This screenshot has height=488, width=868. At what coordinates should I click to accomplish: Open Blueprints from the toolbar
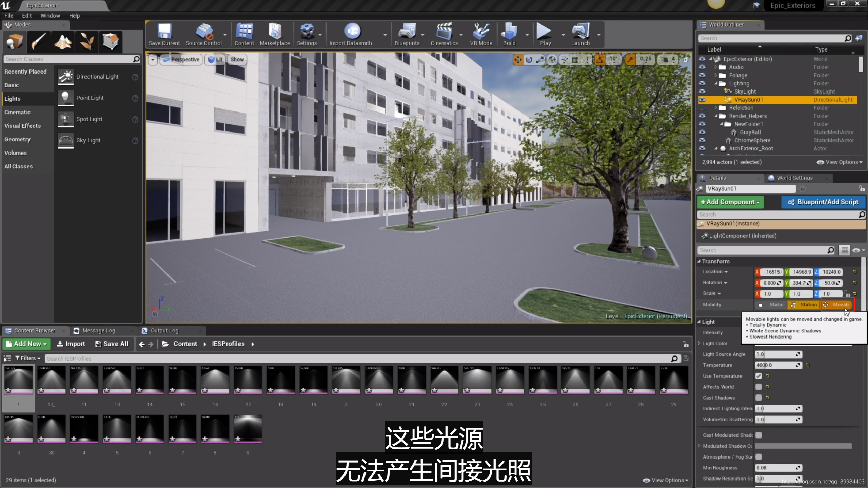(407, 35)
